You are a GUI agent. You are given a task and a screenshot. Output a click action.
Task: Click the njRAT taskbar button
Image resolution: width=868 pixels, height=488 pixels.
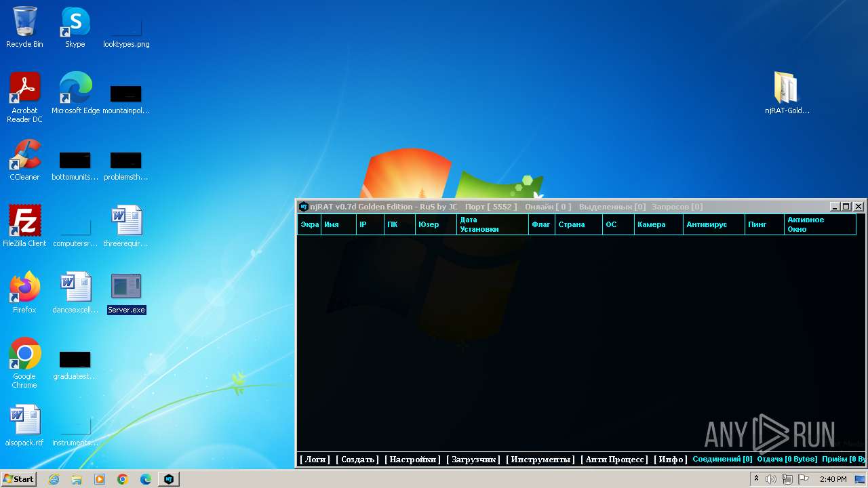coord(169,479)
